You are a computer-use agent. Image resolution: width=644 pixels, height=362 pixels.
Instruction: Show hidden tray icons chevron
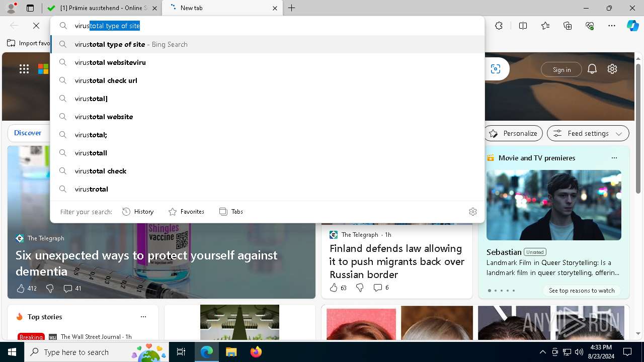point(542,352)
